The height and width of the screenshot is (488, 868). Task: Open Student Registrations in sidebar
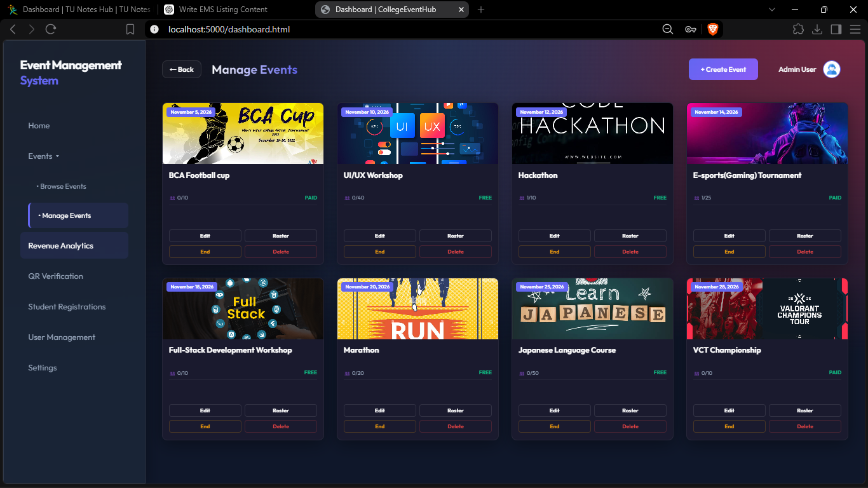(67, 307)
